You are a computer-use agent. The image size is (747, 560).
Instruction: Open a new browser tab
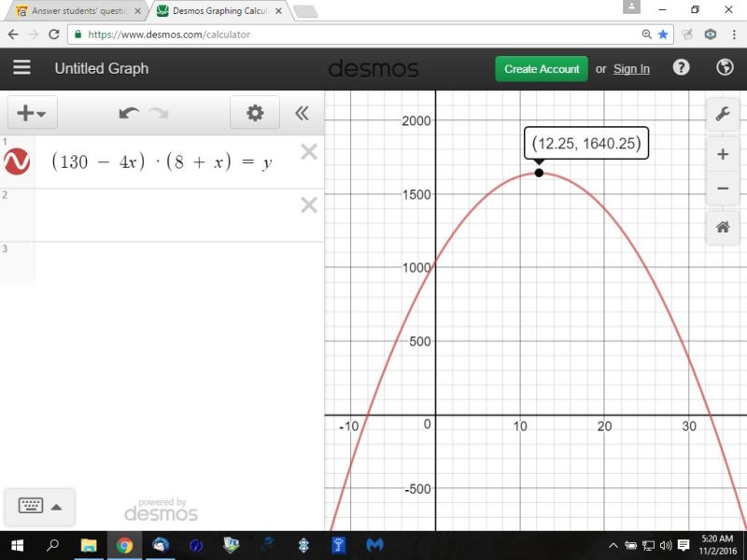[x=306, y=12]
